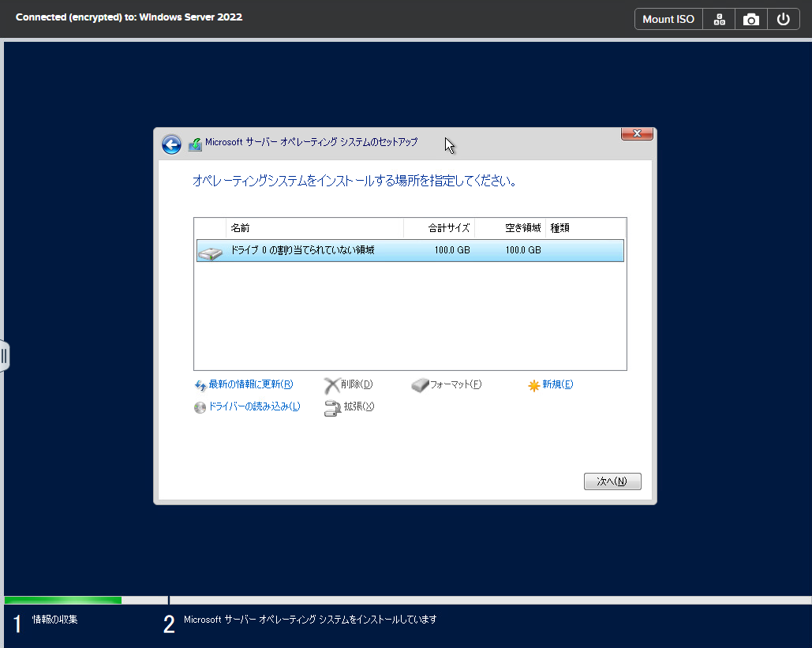Click the 合計サイズ column header

coord(439,228)
